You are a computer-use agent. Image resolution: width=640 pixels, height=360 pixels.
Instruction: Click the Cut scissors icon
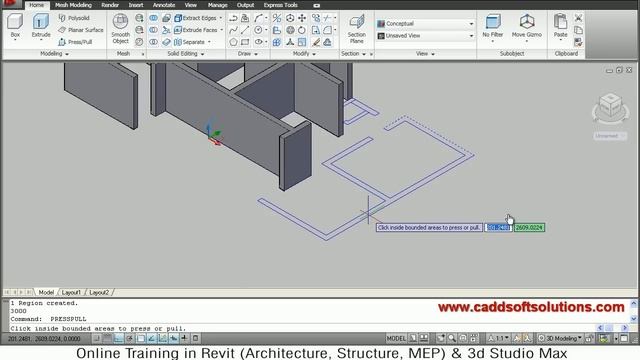click(x=578, y=18)
